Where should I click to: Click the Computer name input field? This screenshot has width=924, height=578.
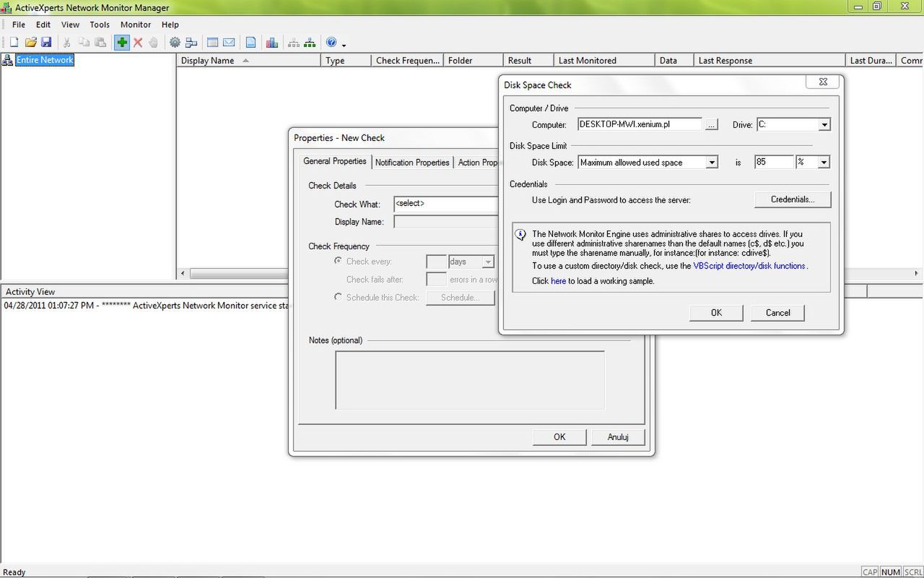[x=640, y=124]
